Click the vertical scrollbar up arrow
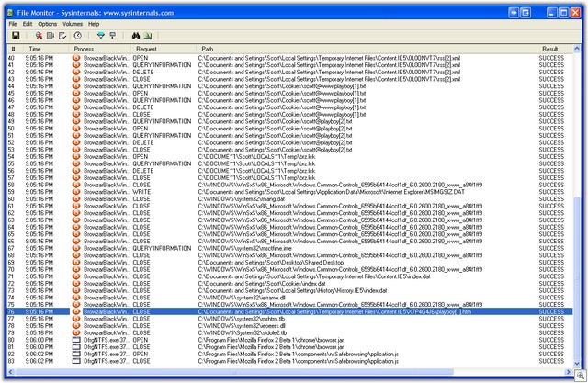Viewport: 588px width, 383px height. (x=577, y=49)
